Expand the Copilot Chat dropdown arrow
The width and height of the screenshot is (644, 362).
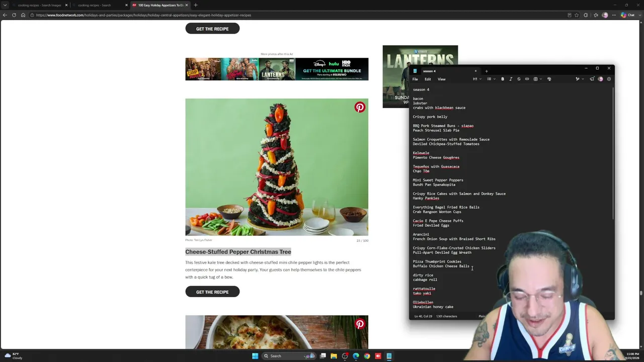(x=639, y=15)
